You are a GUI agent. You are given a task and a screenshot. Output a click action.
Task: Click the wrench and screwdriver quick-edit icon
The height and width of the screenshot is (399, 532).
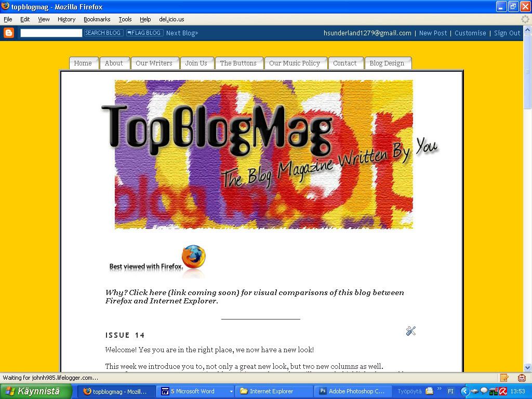click(x=410, y=331)
